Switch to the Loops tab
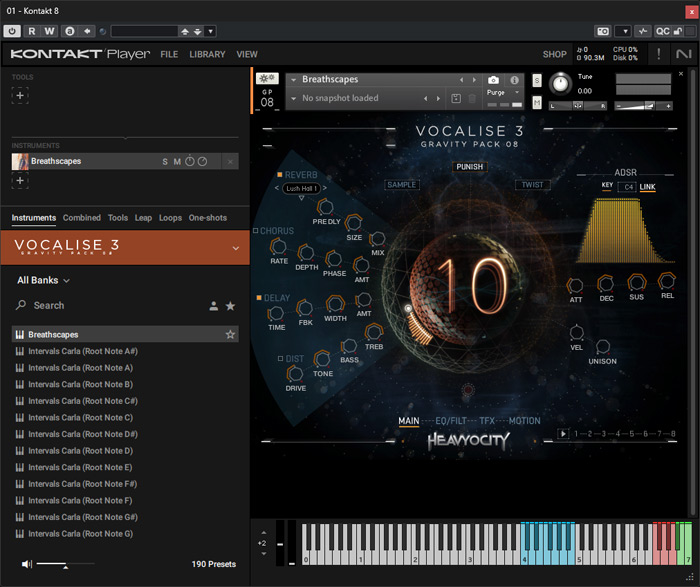Image resolution: width=700 pixels, height=587 pixels. coord(170,218)
